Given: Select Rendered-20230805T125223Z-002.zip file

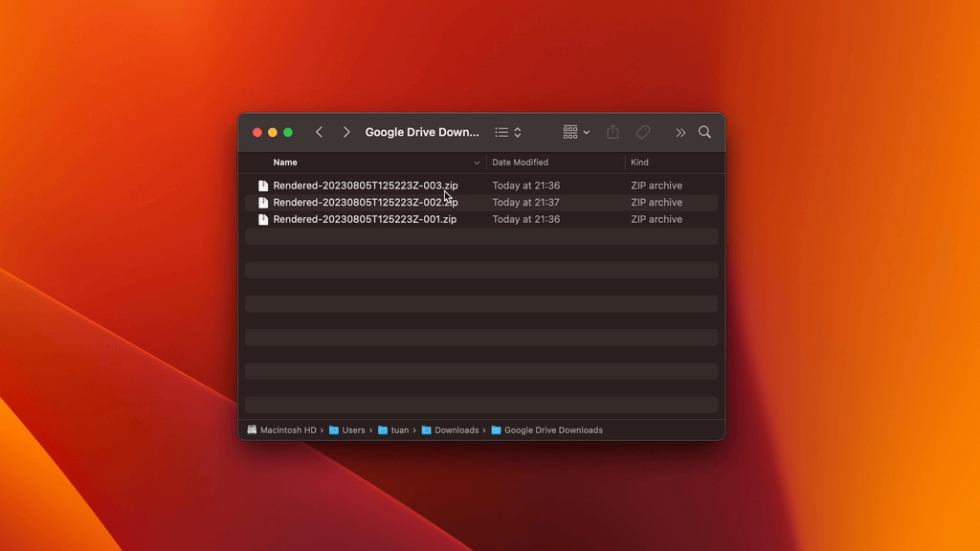Looking at the screenshot, I should pyautogui.click(x=365, y=203).
